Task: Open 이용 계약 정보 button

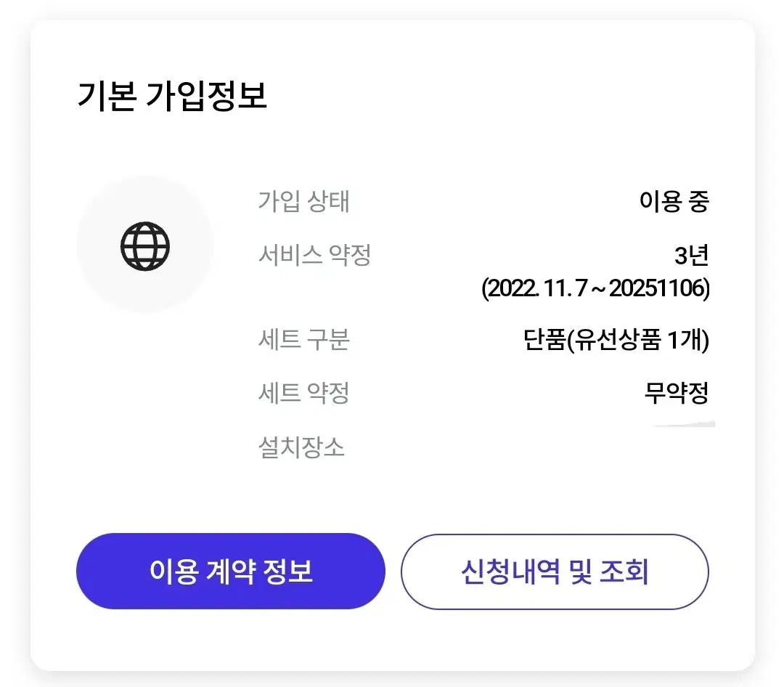Action: (231, 571)
